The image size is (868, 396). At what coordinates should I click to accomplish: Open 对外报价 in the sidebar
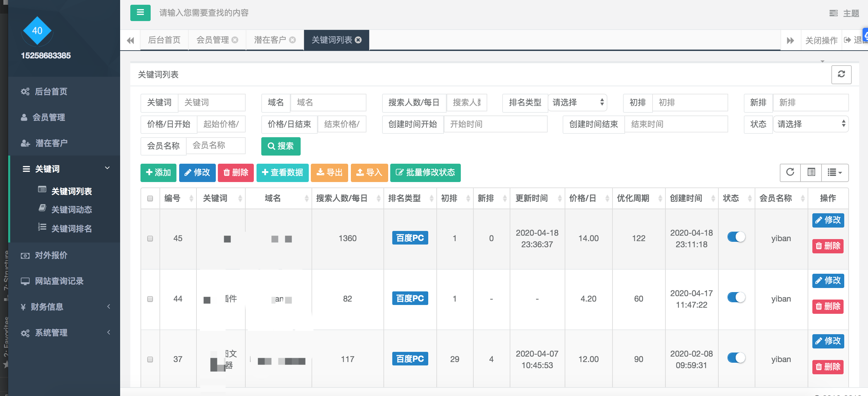[x=64, y=255]
